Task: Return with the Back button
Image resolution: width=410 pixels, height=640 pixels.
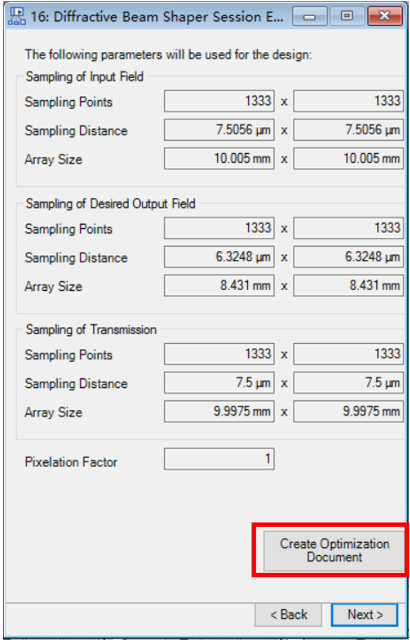Action: [x=288, y=615]
